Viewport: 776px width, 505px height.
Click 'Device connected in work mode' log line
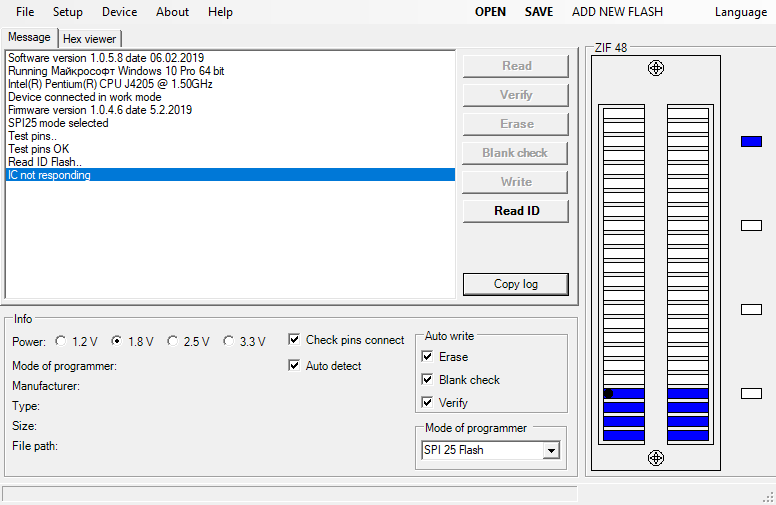point(230,97)
